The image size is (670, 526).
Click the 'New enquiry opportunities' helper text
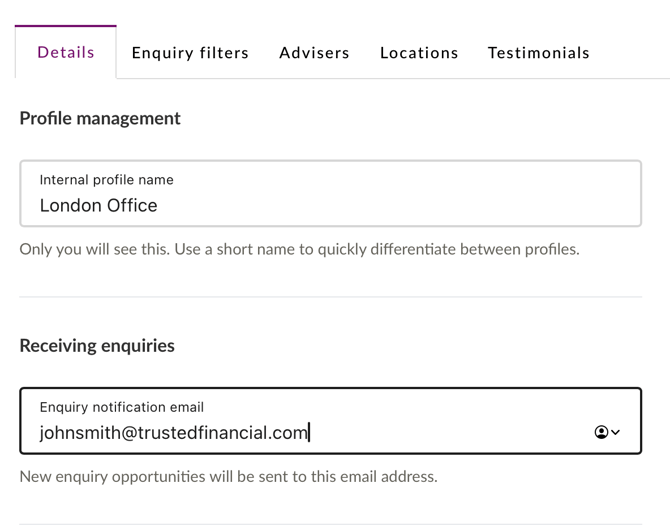pos(228,476)
